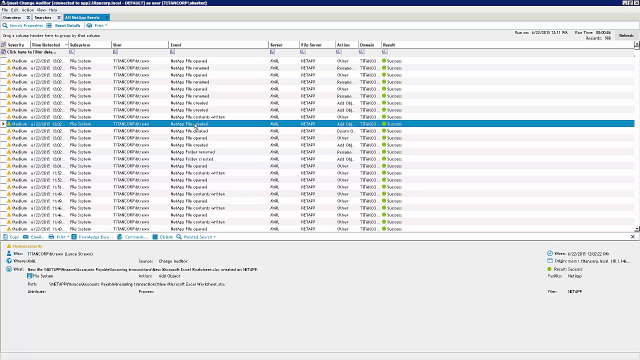Select the 'NetApp File deleted' event row
Screen dimensions: 640x360
click(317, 131)
